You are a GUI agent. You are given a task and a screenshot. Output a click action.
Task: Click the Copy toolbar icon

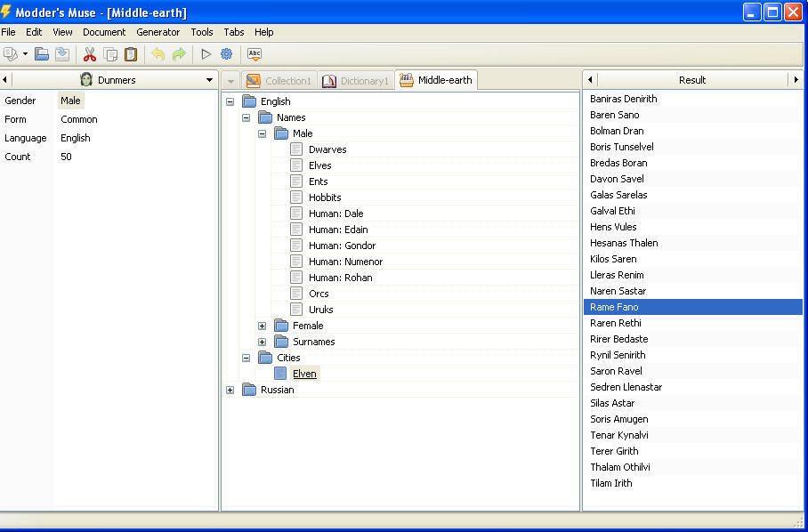(110, 53)
